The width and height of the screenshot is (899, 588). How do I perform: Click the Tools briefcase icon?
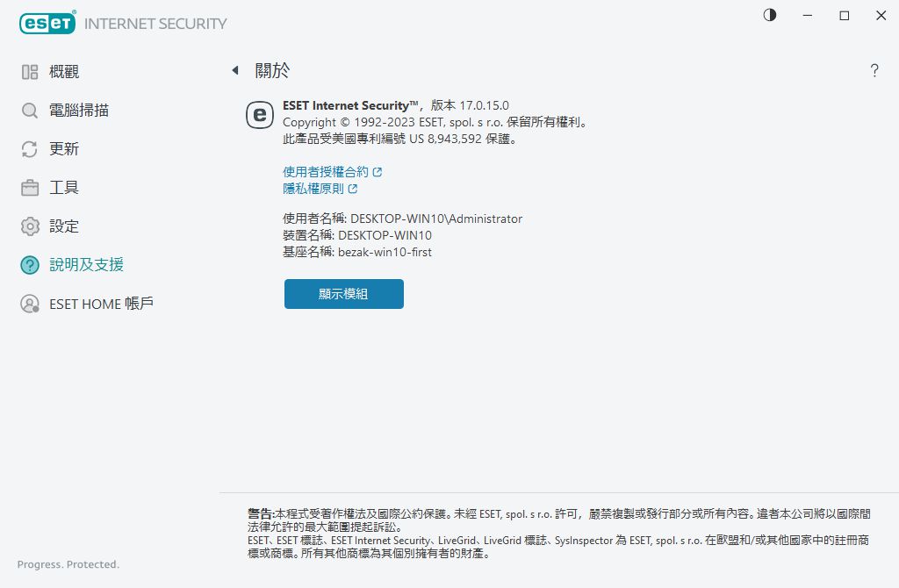tap(30, 188)
